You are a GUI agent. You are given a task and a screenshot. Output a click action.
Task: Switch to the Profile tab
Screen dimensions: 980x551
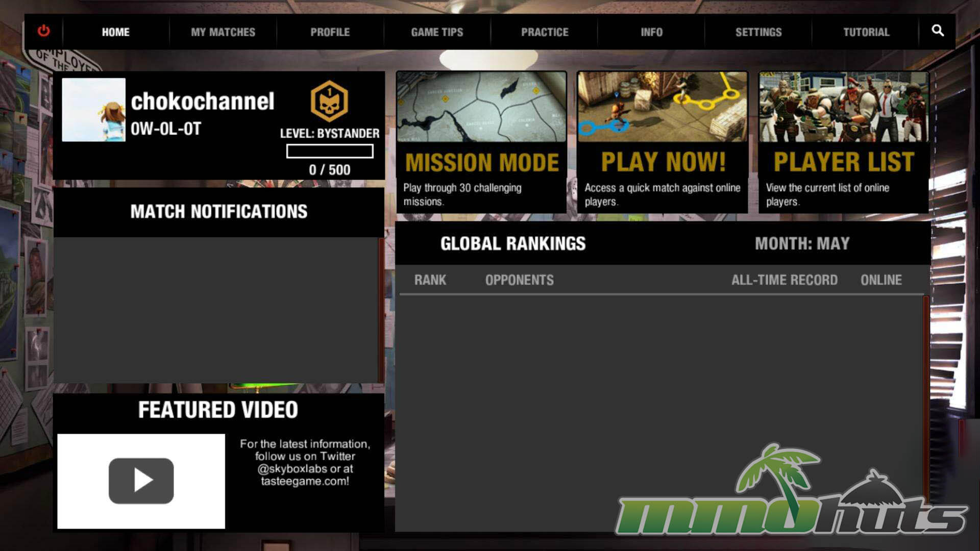(x=330, y=32)
